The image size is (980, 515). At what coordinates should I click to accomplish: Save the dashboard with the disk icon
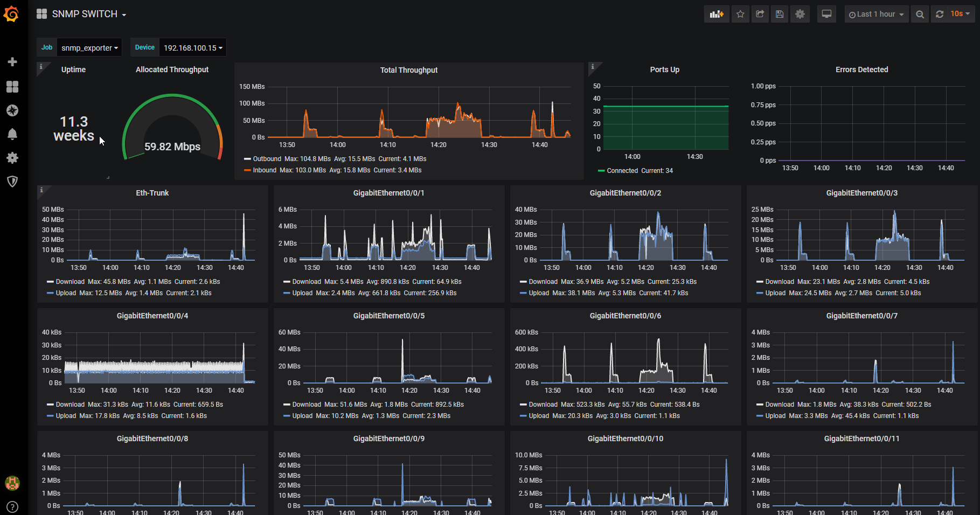tap(780, 14)
